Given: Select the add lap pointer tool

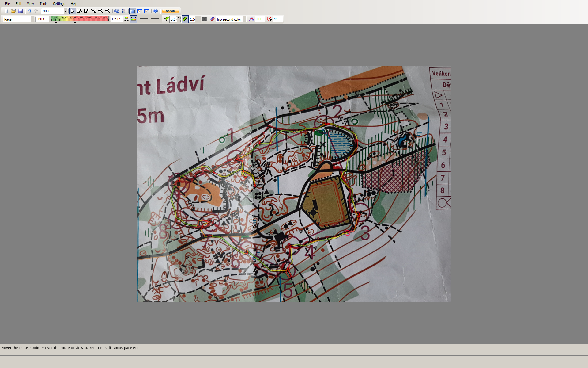Looking at the screenshot, I should pos(87,11).
